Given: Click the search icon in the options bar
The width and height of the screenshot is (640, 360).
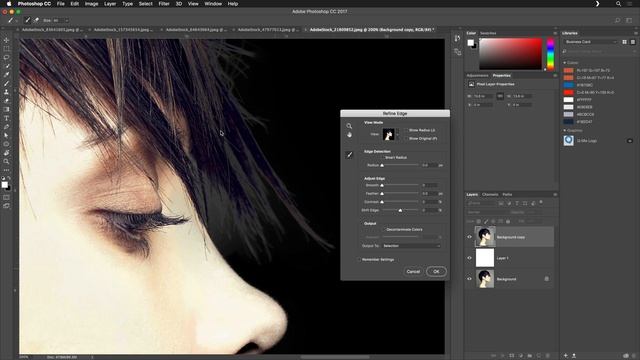Looking at the screenshot, I should (617, 20).
